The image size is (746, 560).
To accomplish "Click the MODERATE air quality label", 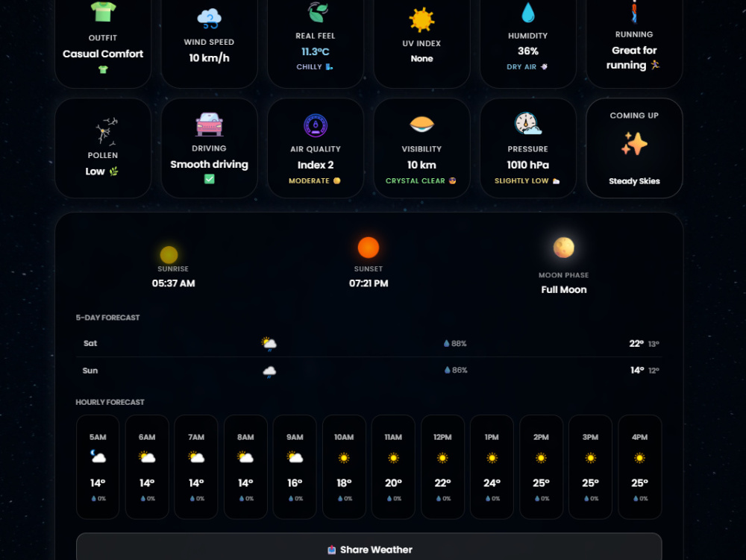I will tap(310, 180).
